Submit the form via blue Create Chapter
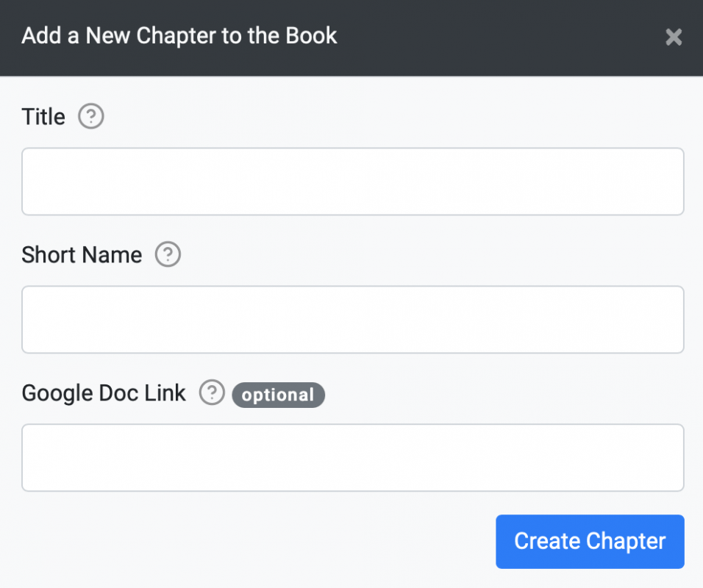The width and height of the screenshot is (703, 588). point(590,542)
